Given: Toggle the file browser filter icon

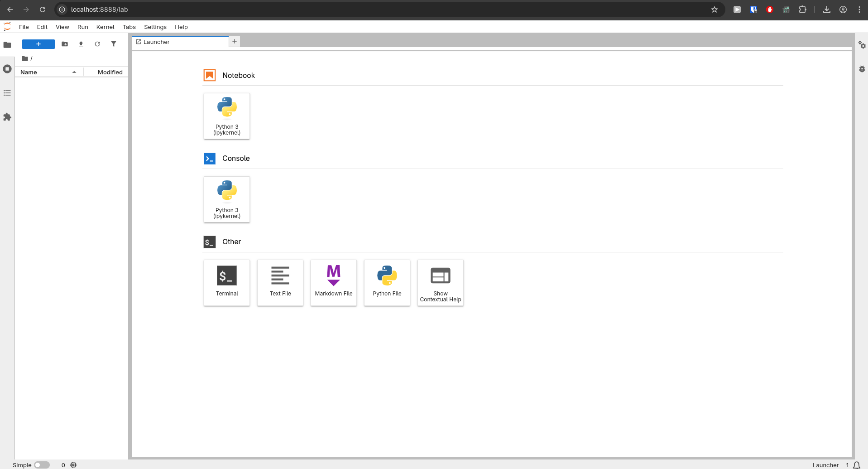Looking at the screenshot, I should coord(114,44).
